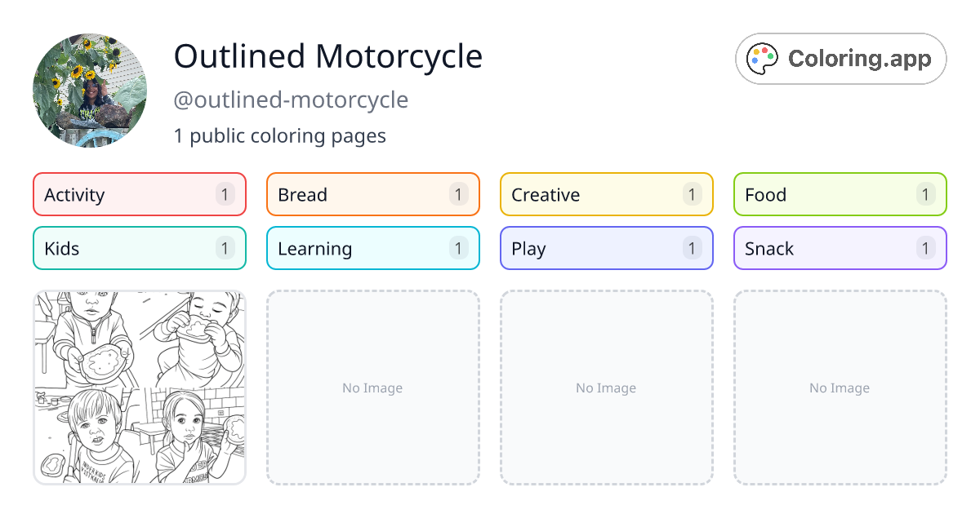Select the Play tag
This screenshot has width=980, height=514.
point(606,248)
